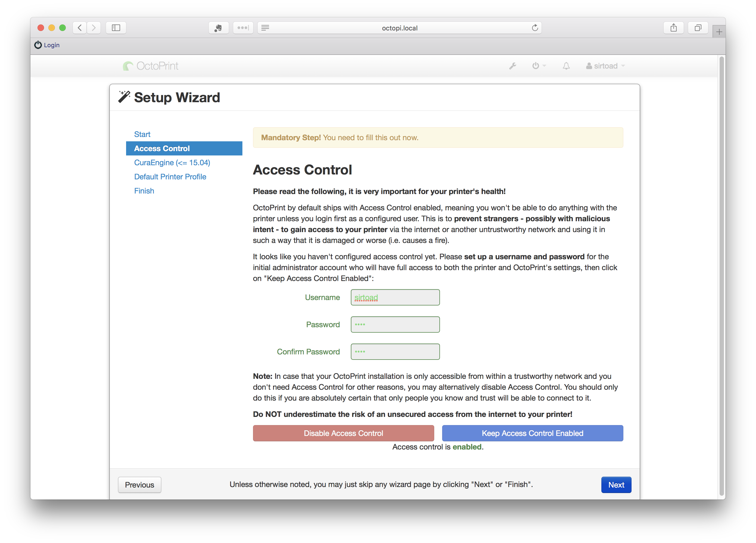Click the Access Control heading text

point(302,170)
